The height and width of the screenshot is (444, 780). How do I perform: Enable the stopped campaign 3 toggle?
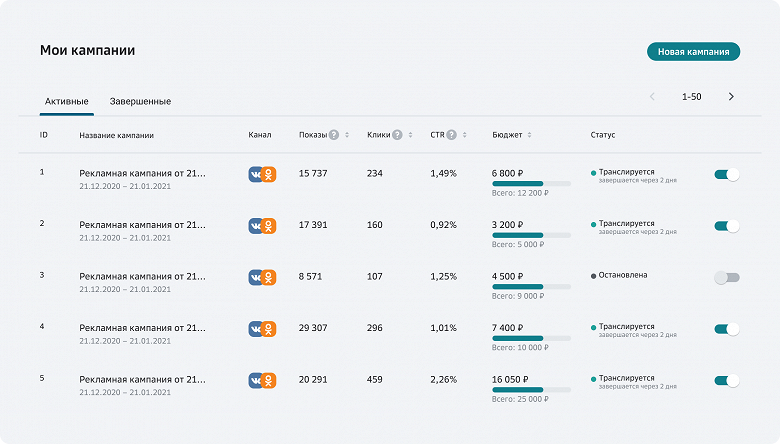point(727,277)
